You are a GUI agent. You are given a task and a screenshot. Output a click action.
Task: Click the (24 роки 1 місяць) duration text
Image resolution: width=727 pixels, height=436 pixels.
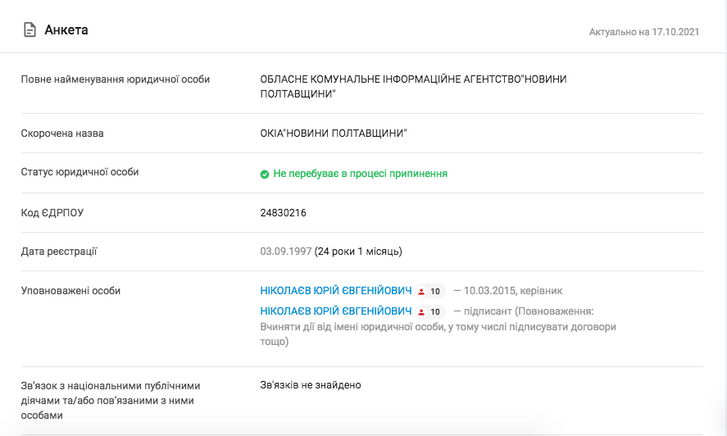[x=358, y=251]
